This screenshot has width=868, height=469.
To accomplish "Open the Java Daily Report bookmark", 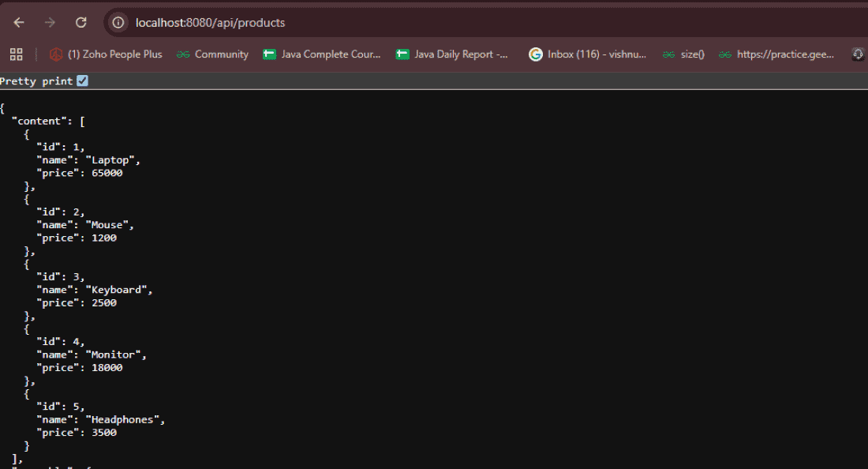I will click(451, 54).
